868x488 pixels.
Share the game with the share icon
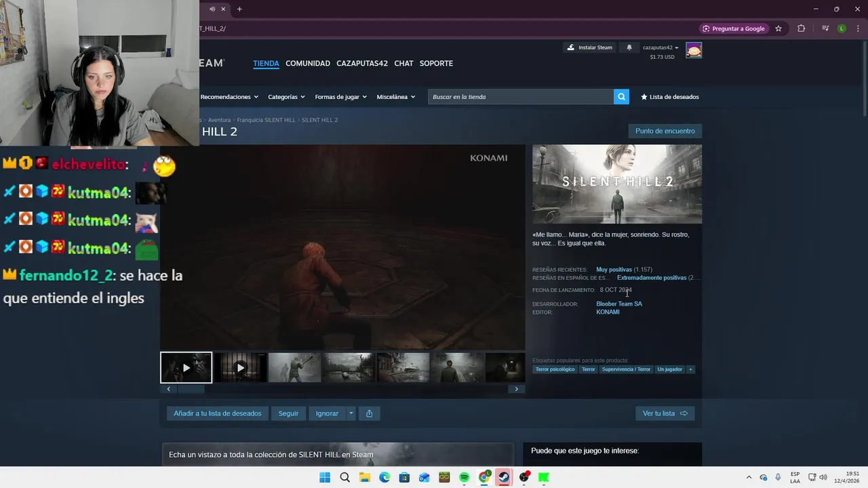pos(369,413)
